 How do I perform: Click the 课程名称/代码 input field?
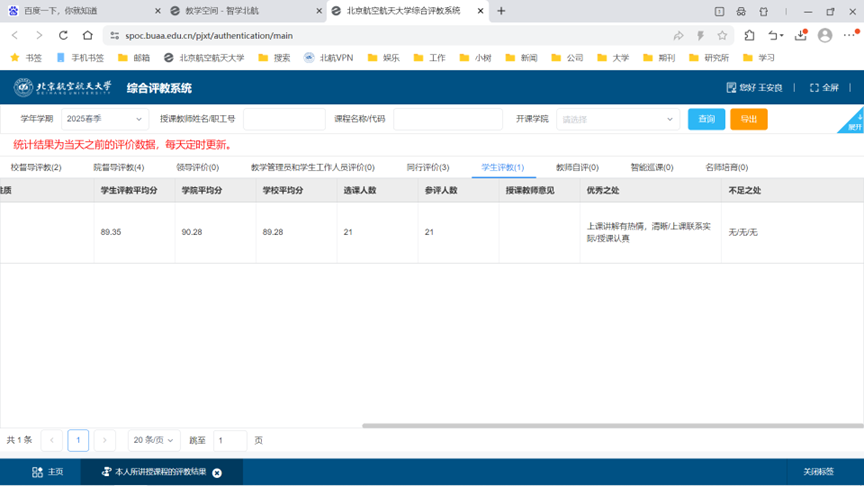click(x=448, y=119)
